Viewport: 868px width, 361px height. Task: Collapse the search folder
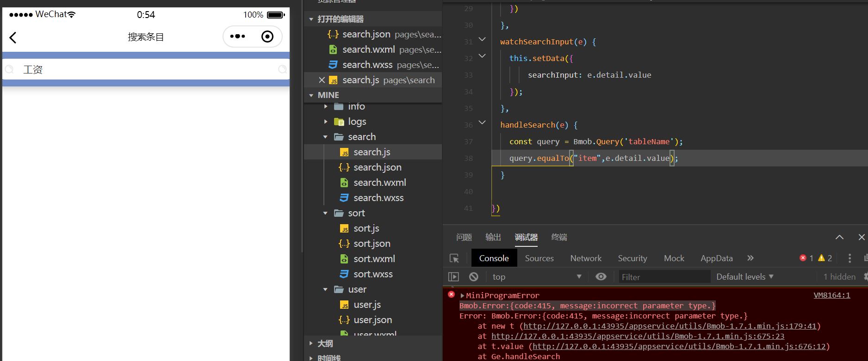coord(326,137)
